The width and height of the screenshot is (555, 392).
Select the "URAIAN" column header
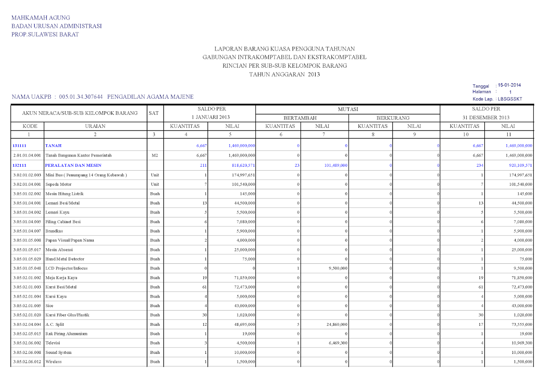click(x=95, y=126)
